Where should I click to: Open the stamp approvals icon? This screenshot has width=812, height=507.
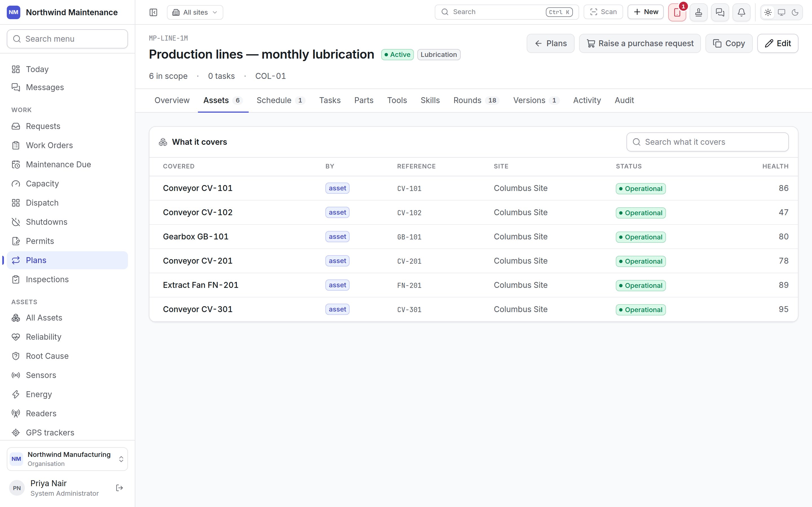[x=699, y=12]
